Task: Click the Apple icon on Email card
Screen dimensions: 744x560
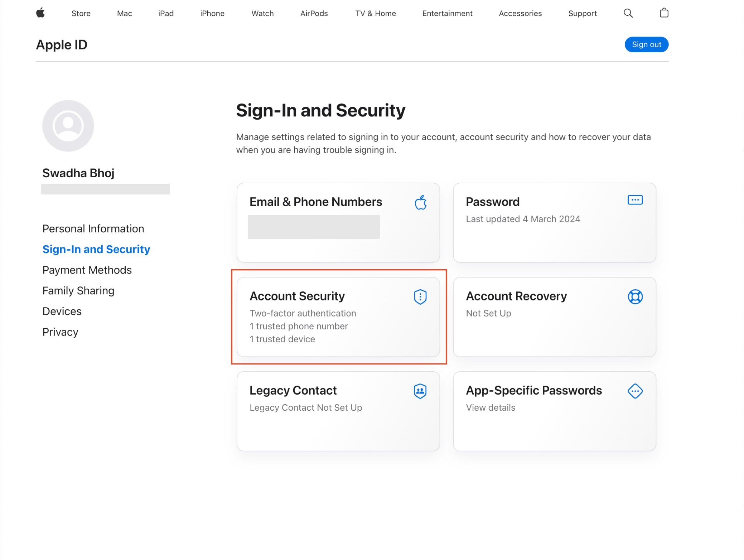Action: click(x=420, y=202)
